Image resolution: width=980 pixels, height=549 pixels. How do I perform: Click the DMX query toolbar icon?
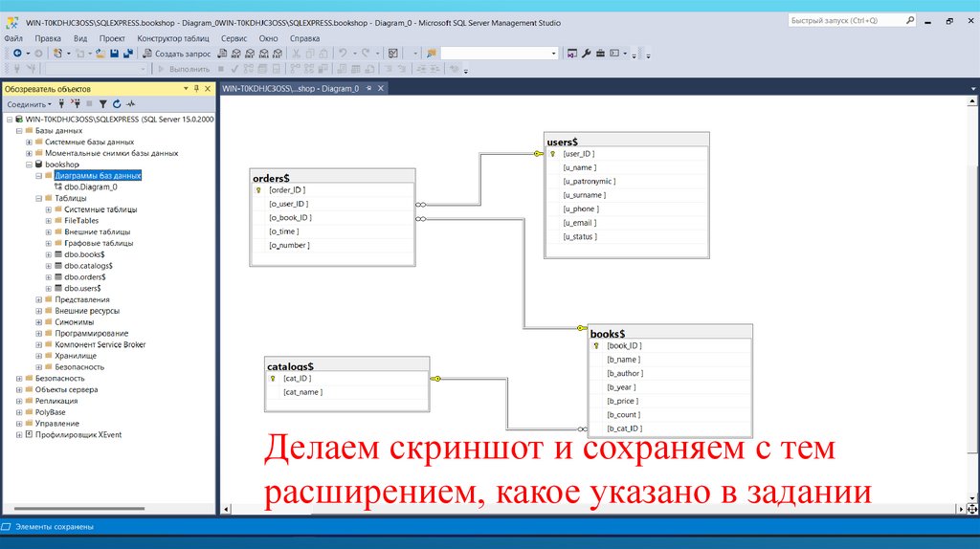click(x=250, y=54)
